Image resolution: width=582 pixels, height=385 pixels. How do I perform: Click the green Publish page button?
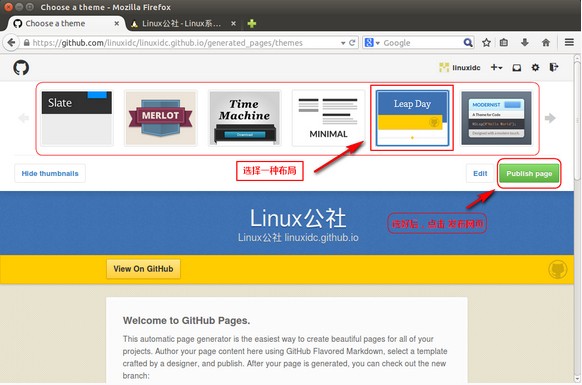529,173
